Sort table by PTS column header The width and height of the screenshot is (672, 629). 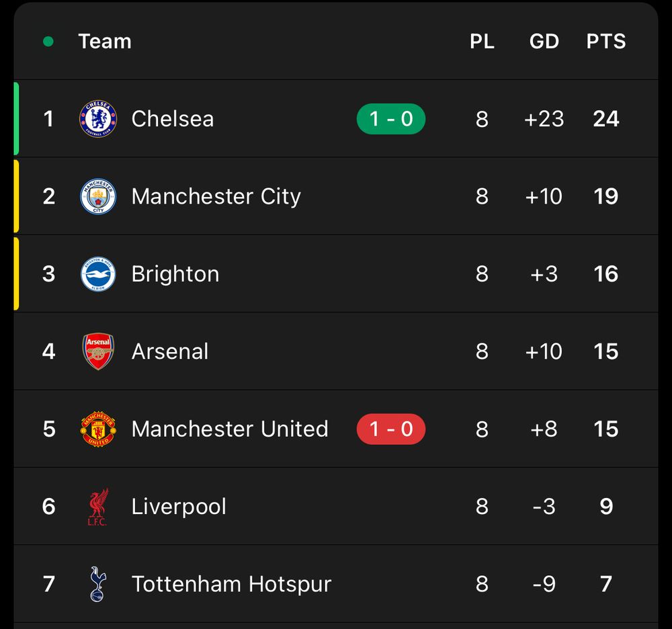tap(605, 42)
